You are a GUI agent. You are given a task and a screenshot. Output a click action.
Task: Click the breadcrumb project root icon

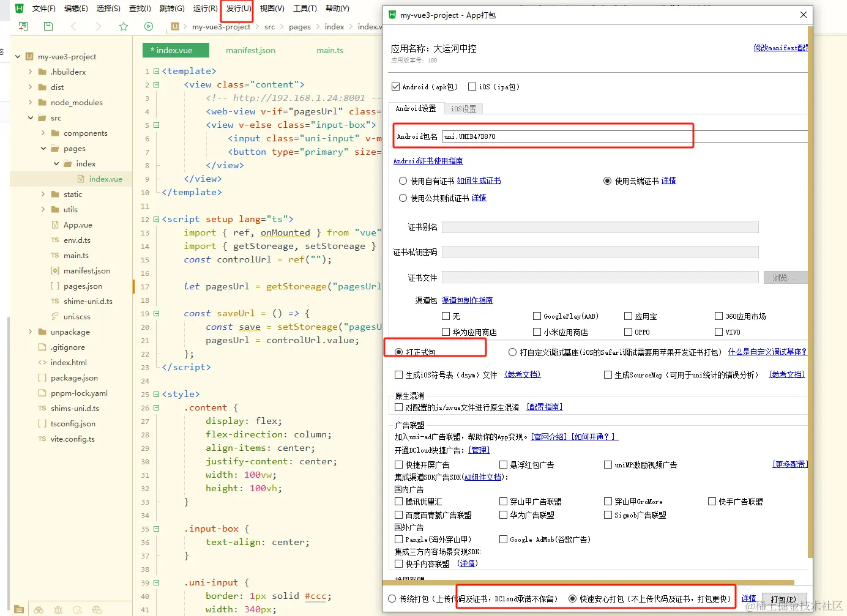[175, 26]
